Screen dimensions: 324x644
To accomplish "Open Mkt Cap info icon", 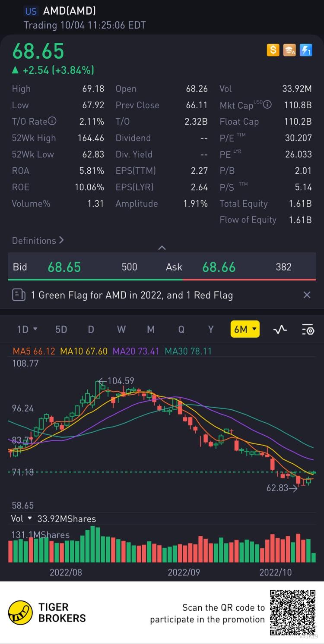I will coord(267,105).
